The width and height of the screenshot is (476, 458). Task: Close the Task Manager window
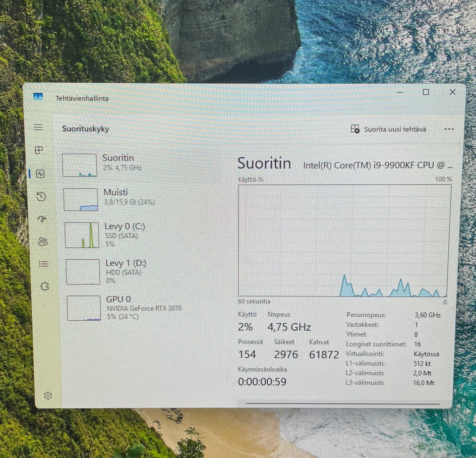(452, 92)
